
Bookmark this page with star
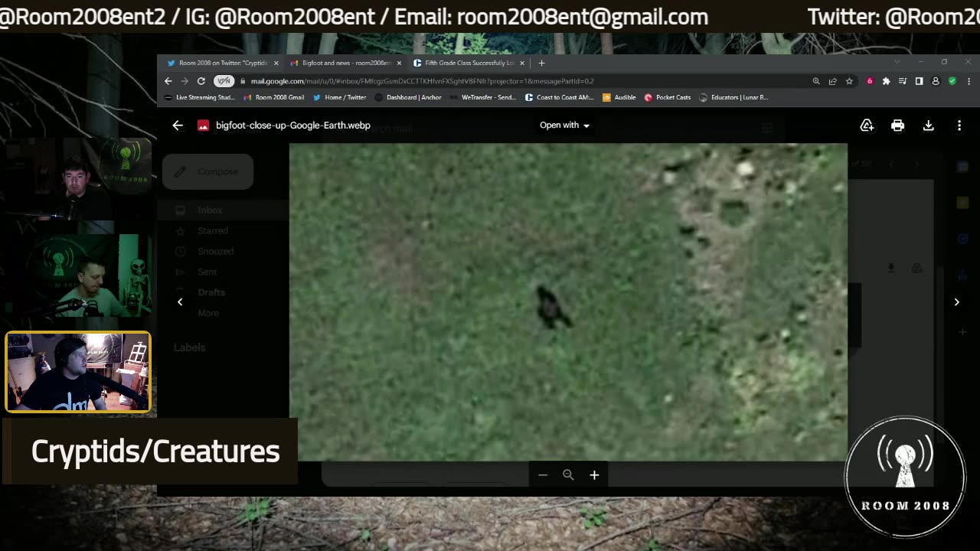(x=849, y=81)
